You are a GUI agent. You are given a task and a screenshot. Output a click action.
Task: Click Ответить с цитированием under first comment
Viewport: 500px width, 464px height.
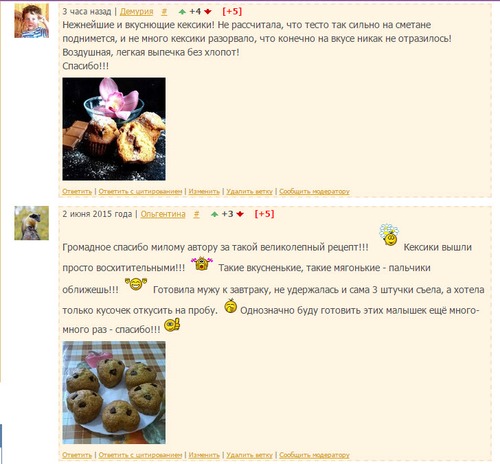(140, 192)
